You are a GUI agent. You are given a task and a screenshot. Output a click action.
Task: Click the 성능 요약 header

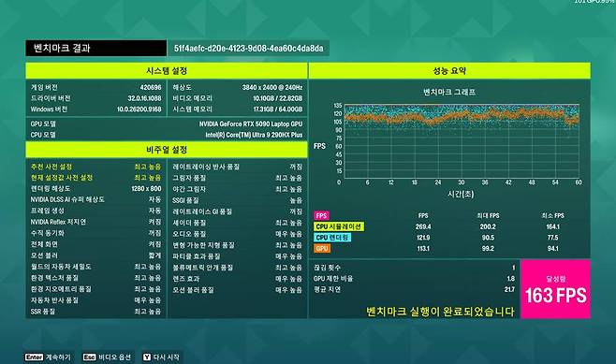click(449, 71)
